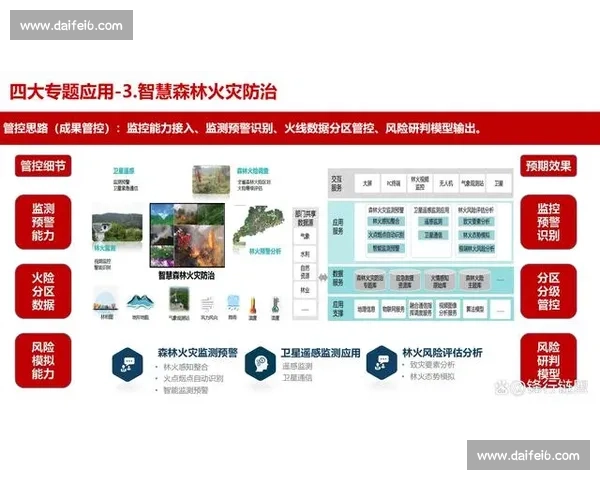Click the teal 卫星遥感 heading near the top

pyautogui.click(x=124, y=171)
